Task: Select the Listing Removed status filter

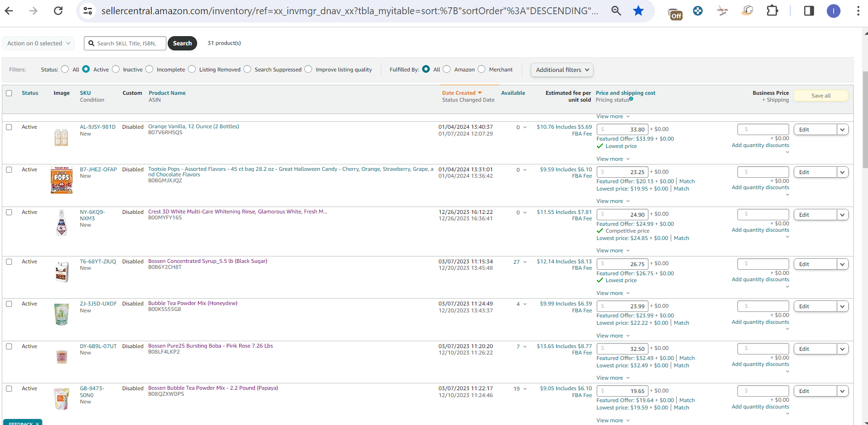Action: coord(192,69)
